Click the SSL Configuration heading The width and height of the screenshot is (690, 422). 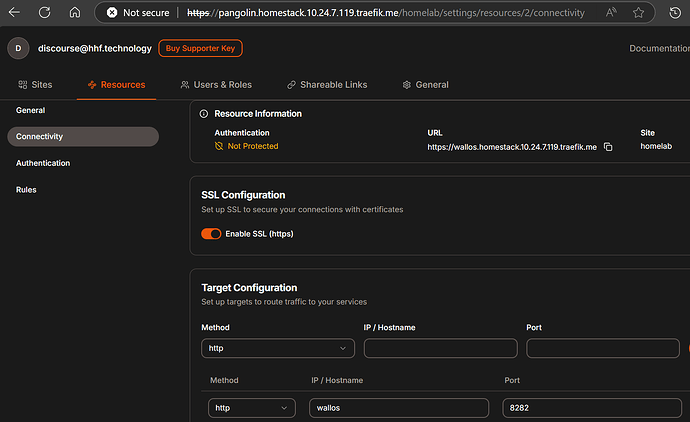tap(243, 195)
